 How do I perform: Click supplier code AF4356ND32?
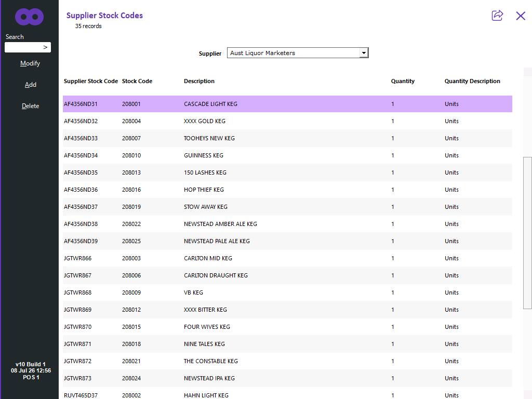[81, 121]
